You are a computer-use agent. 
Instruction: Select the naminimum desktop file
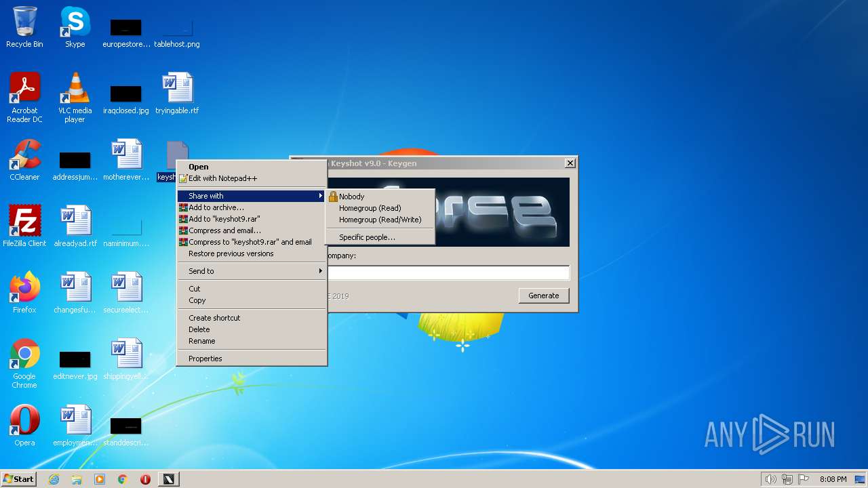(x=126, y=232)
